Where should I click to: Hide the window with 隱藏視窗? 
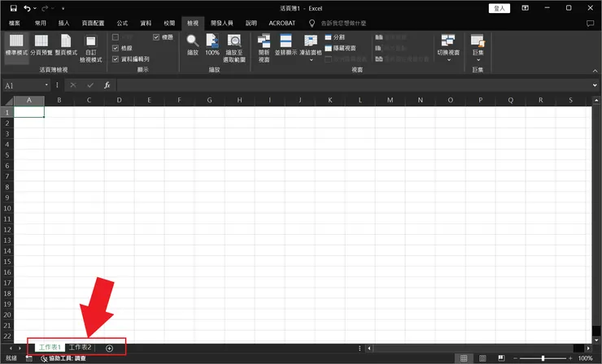click(x=340, y=48)
